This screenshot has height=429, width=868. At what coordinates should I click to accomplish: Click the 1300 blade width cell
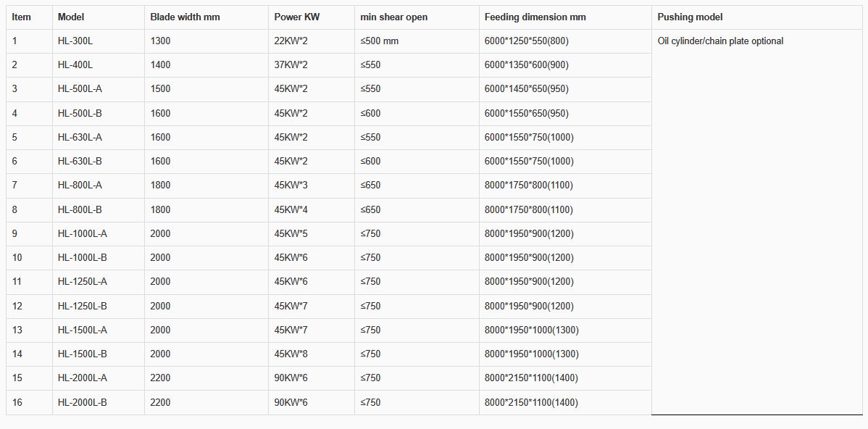pos(161,41)
